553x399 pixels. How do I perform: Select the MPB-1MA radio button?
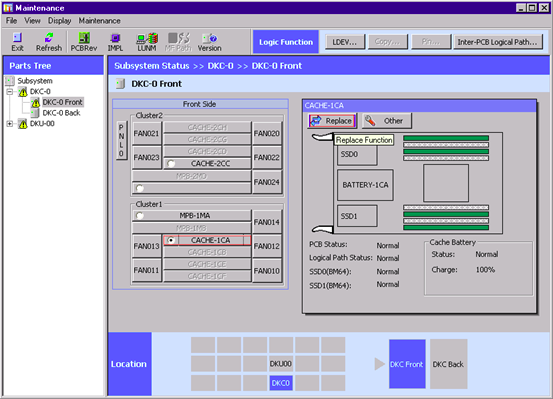[140, 215]
